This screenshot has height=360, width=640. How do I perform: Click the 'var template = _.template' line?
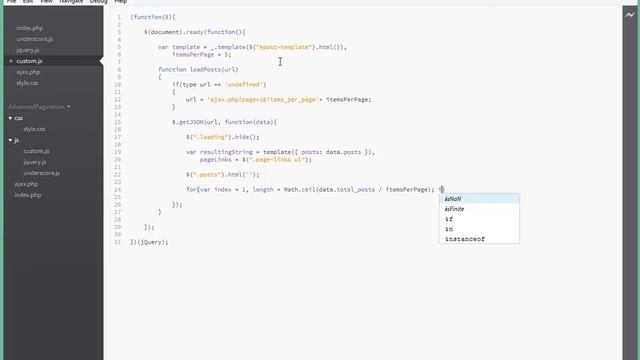point(252,47)
